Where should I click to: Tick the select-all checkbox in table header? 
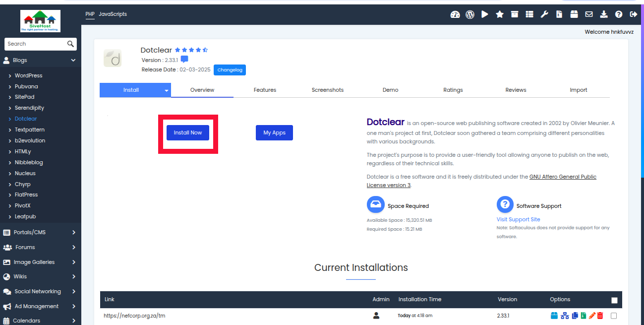point(615,300)
